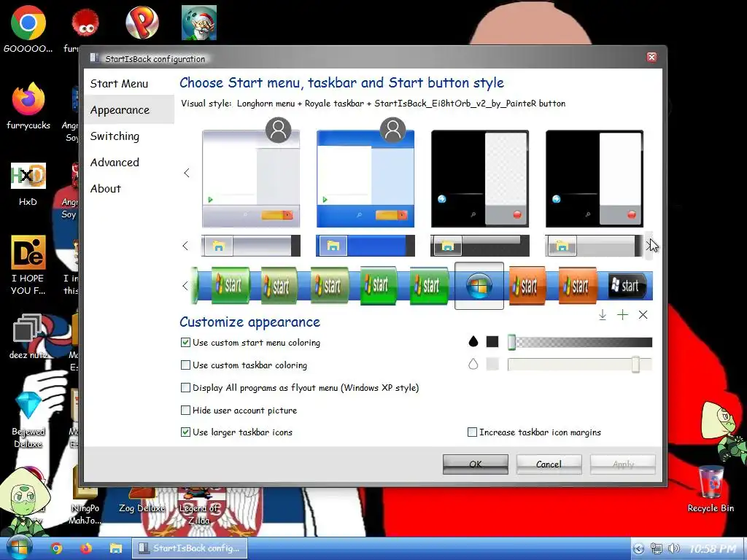Open the Windows Start orb on taskbar

18,548
